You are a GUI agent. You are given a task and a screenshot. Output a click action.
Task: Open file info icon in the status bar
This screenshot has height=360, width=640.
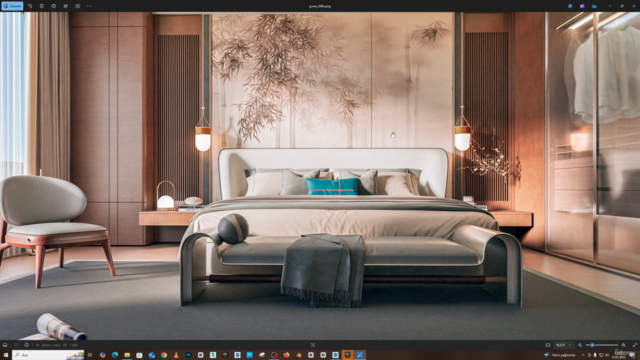tap(27, 345)
